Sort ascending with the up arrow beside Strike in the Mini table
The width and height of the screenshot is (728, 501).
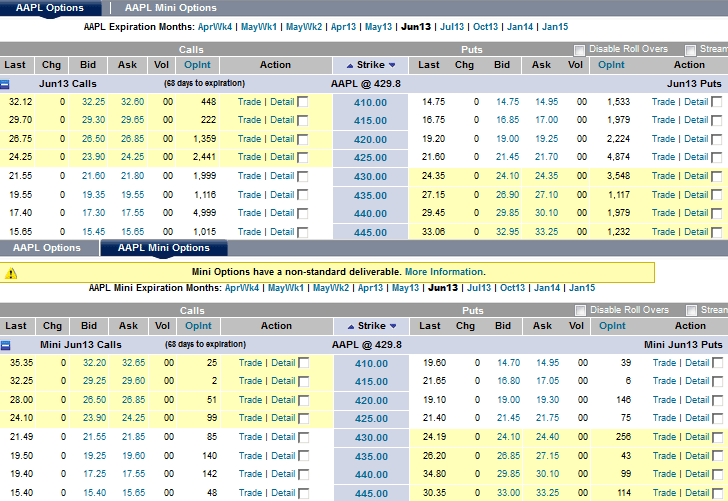click(x=351, y=326)
